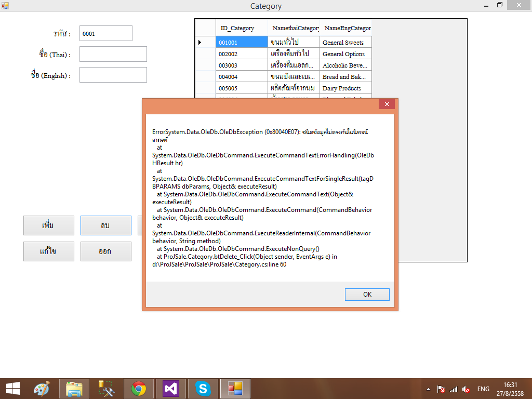Viewport: 532px width, 399px height.
Task: Open the clock showing 16:31
Action: tap(510, 389)
